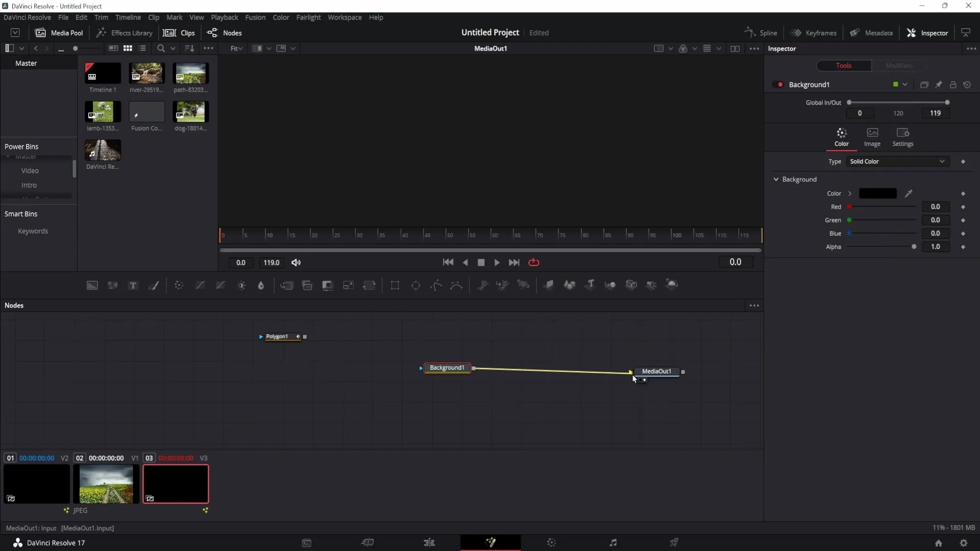This screenshot has width=980, height=551.
Task: Toggle MediaOut1 node active state
Action: [683, 371]
